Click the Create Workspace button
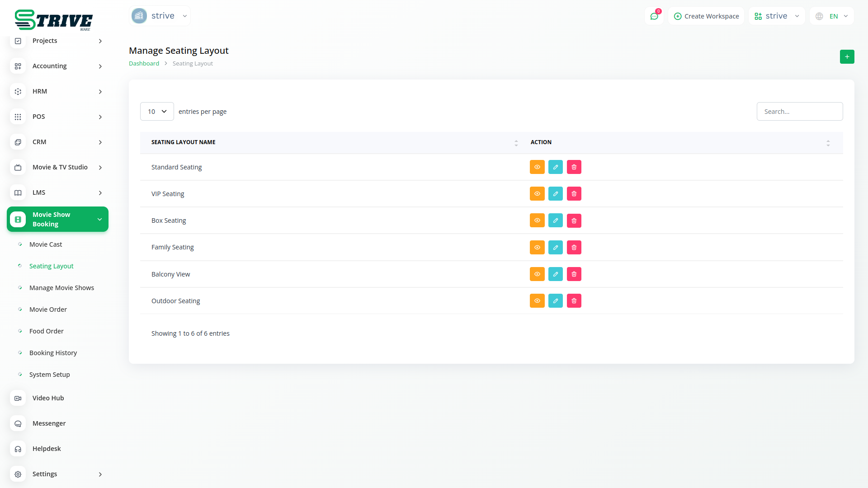868x488 pixels. tap(706, 16)
